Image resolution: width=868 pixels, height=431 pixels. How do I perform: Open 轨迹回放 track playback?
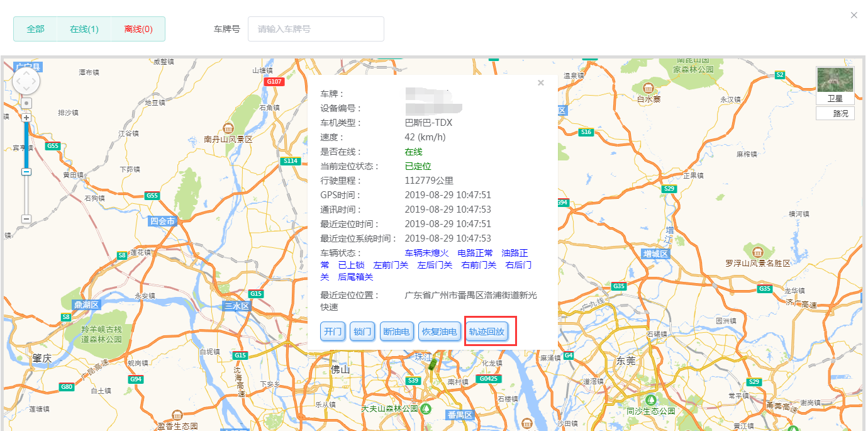pos(487,332)
